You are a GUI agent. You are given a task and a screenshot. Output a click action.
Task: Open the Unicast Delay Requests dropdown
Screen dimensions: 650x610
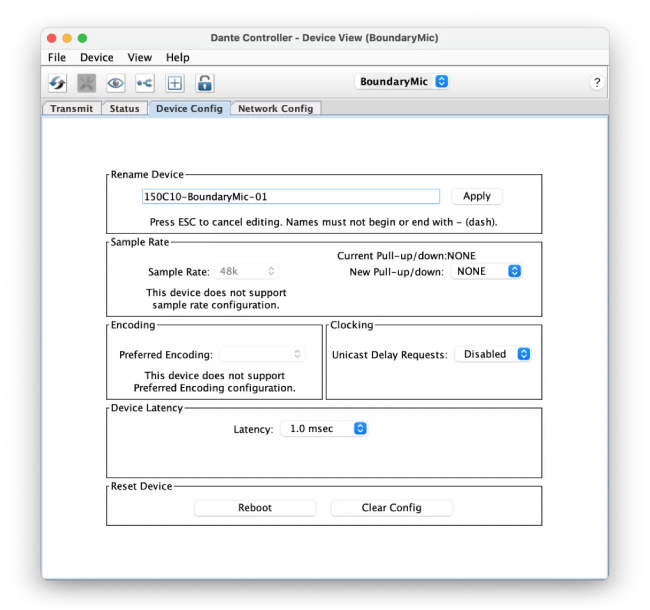tap(492, 354)
